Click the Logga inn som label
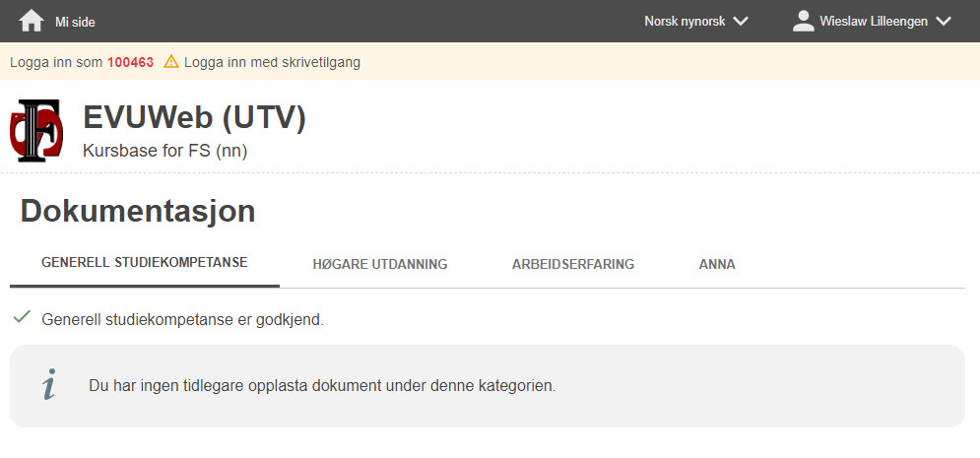Viewport: 980px width, 458px height. pos(57,62)
